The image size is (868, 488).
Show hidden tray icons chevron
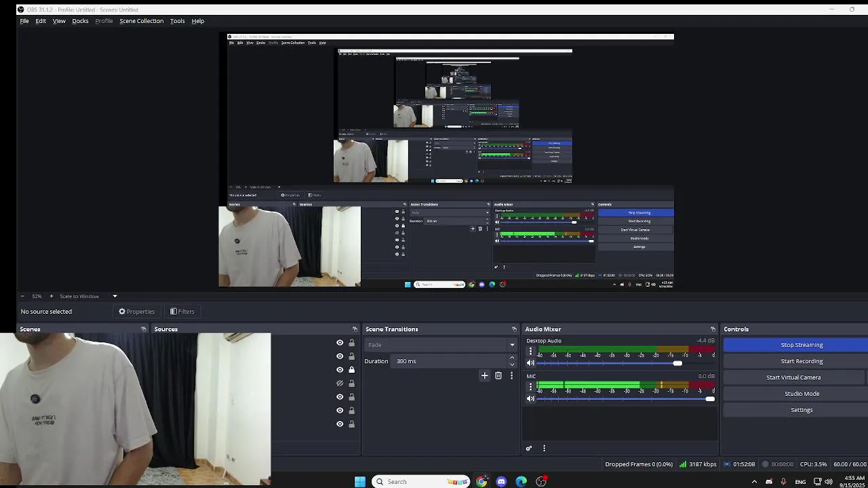click(754, 482)
